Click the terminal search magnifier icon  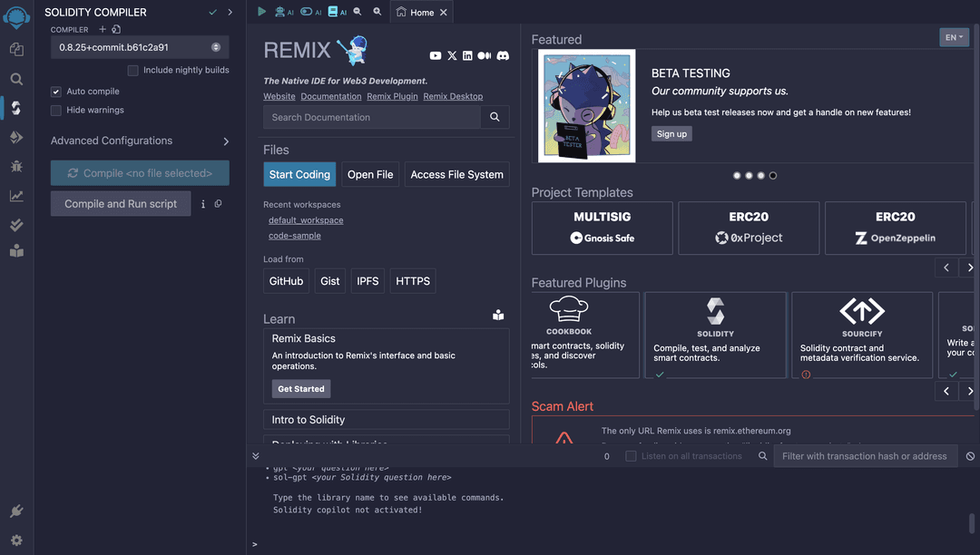click(762, 456)
